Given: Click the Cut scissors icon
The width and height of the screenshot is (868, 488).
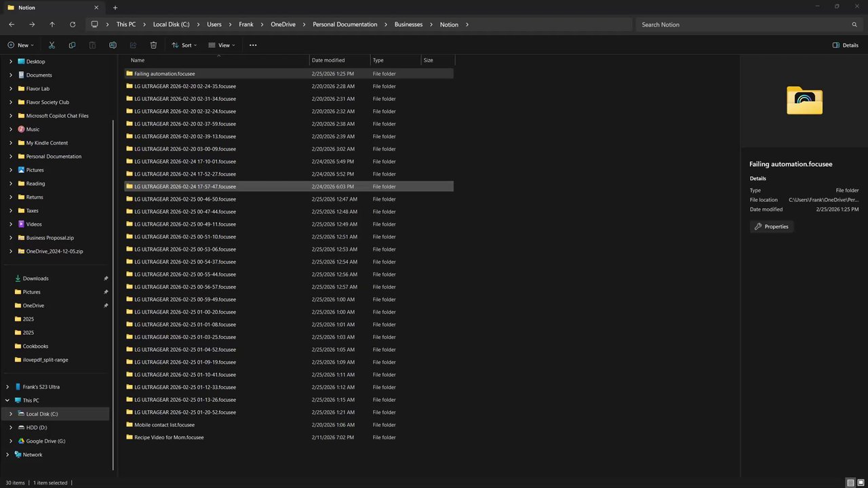Looking at the screenshot, I should pos(52,45).
